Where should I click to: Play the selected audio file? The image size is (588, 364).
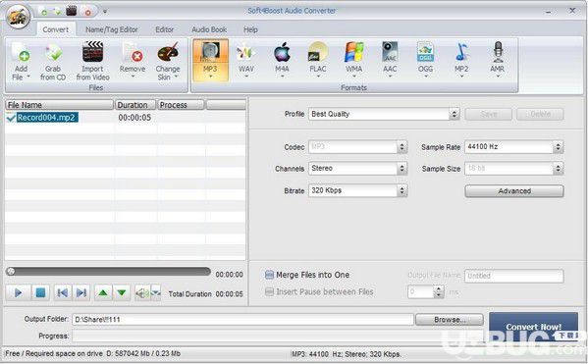coord(18,292)
